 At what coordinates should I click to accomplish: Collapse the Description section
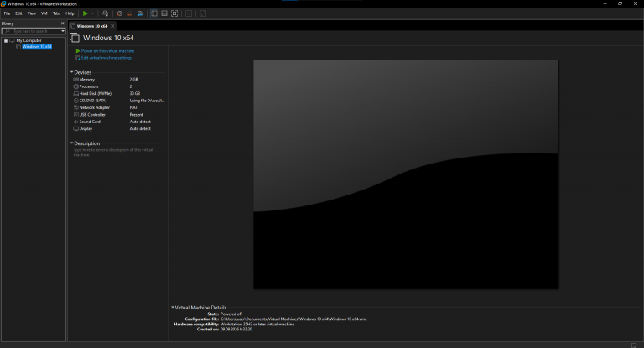coord(71,143)
